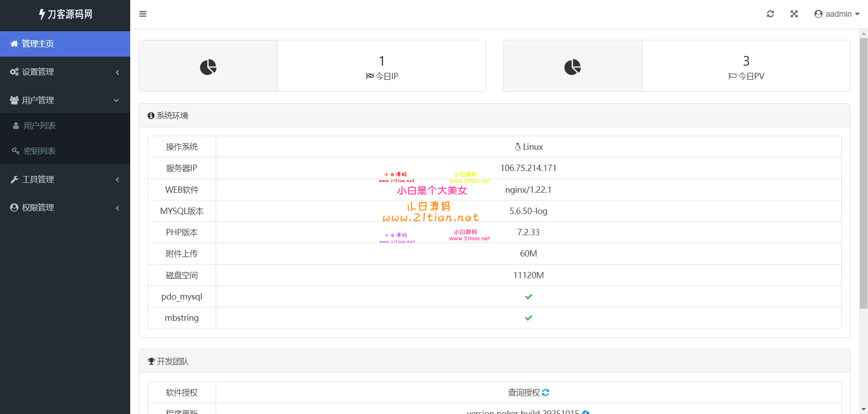This screenshot has width=868, height=414.
Task: Click the pie chart icon beside 今日IP
Action: (x=208, y=67)
